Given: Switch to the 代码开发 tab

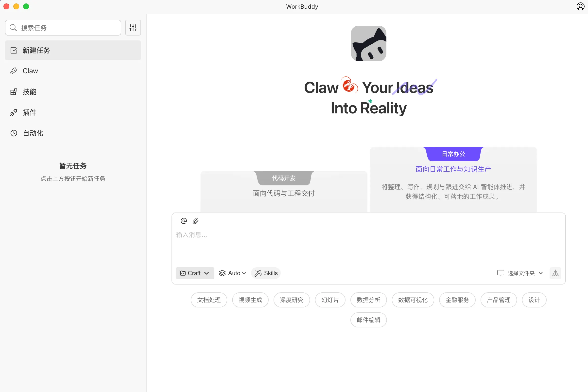Looking at the screenshot, I should point(284,178).
